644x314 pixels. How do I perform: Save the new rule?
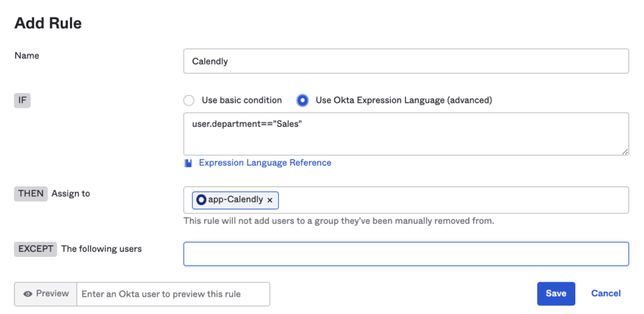click(556, 293)
